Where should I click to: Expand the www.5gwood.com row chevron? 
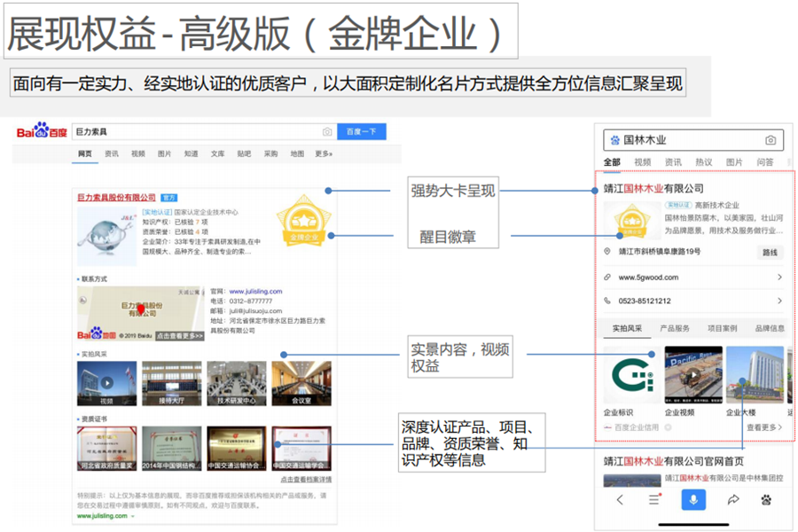point(779,277)
